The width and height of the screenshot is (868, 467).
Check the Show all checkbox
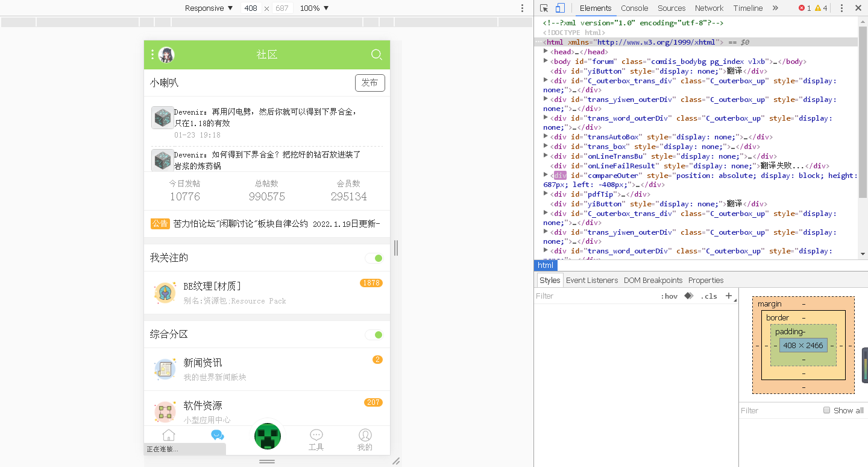click(827, 410)
